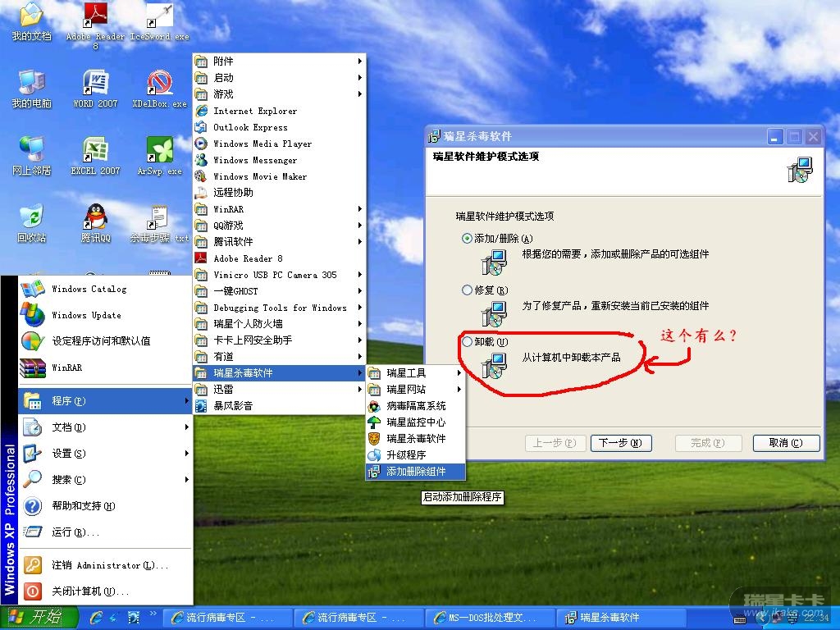The height and width of the screenshot is (630, 840).
Task: Open 病毒隔离系统 from the Rising submenu
Action: click(x=416, y=405)
